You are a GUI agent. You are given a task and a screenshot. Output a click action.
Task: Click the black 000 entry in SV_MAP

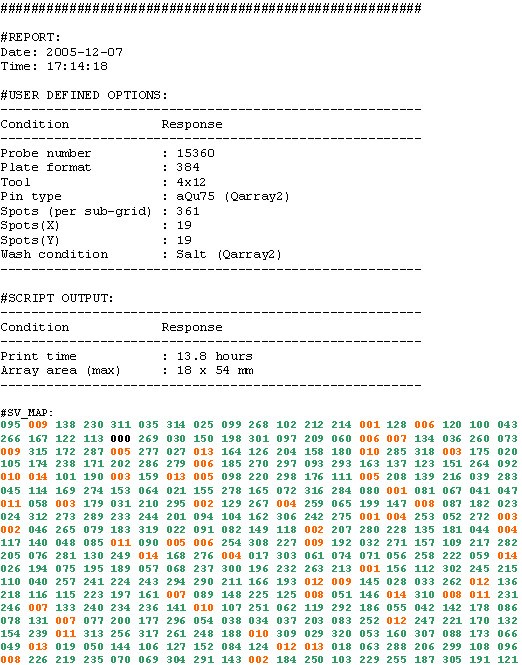(120, 439)
